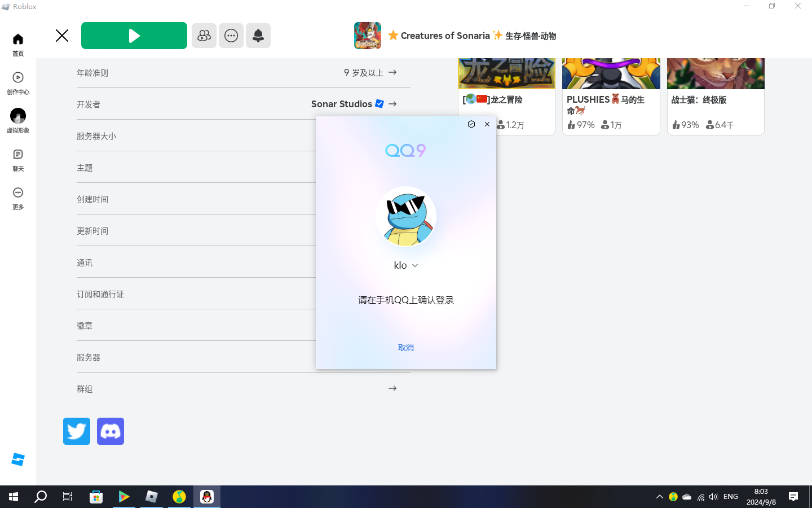The height and width of the screenshot is (508, 812).
Task: Close the QQ login dialog
Action: tap(487, 124)
